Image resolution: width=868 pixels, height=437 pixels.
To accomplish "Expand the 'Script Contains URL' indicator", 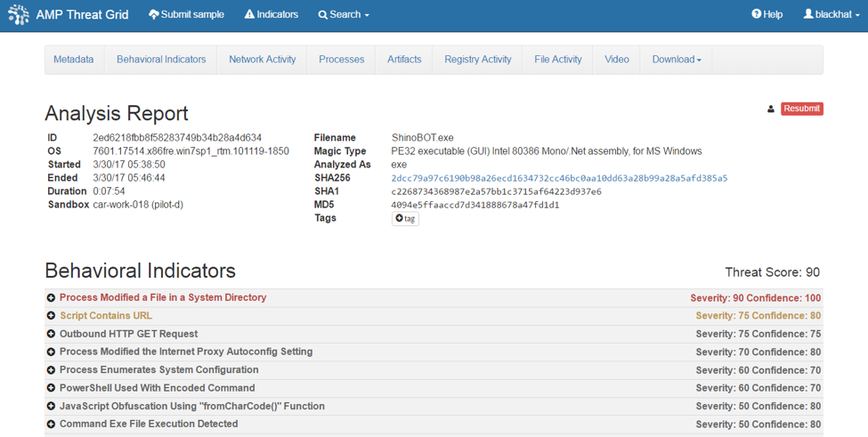I will coord(51,316).
